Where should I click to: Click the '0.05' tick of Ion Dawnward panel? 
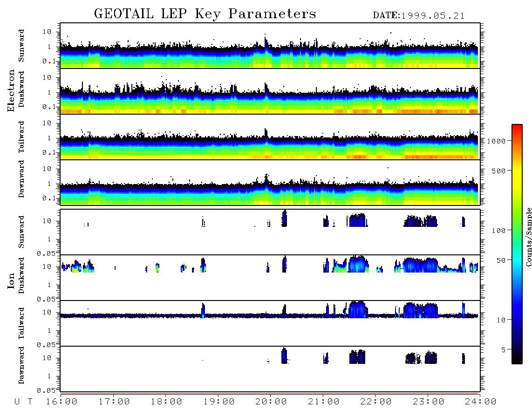pos(46,390)
